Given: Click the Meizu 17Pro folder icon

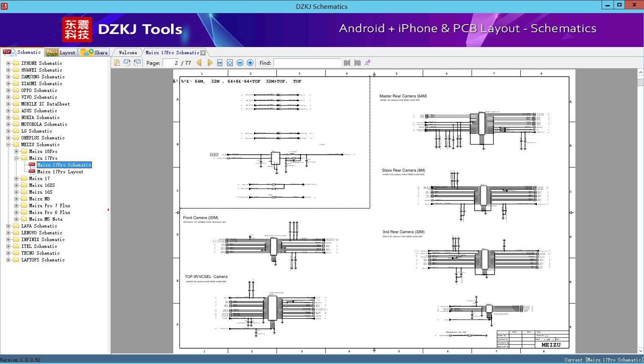Looking at the screenshot, I should 24,158.
